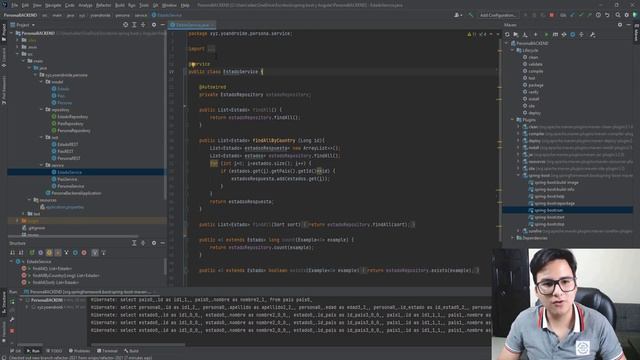The height and width of the screenshot is (360, 640).
Task: Click inside the Run console output
Action: (290, 319)
